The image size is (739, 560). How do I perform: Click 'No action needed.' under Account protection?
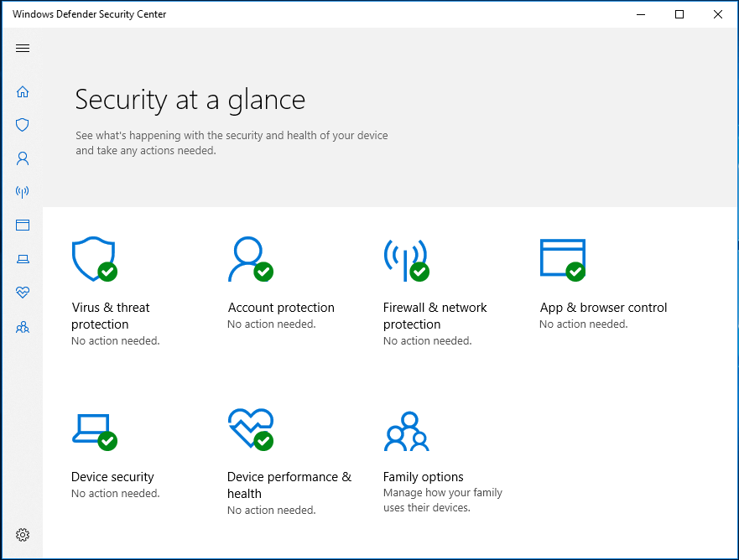[272, 324]
